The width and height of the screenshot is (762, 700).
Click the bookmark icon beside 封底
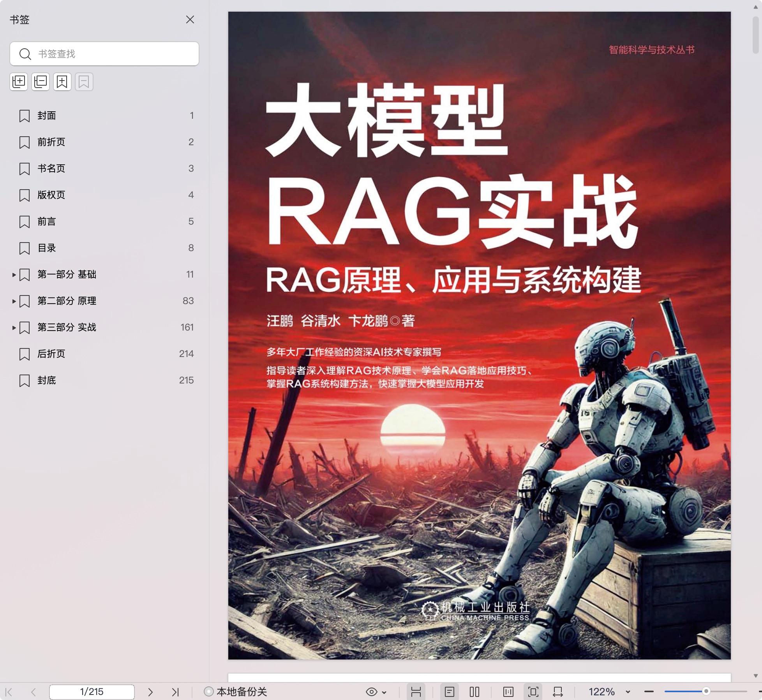click(x=25, y=381)
